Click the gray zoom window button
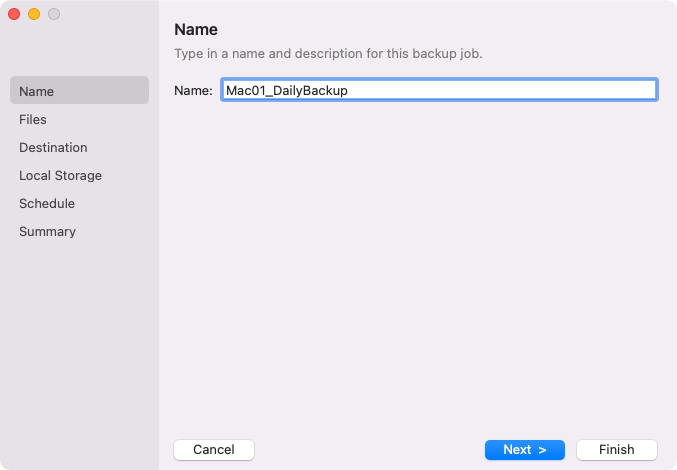This screenshot has width=677, height=470. [x=54, y=14]
